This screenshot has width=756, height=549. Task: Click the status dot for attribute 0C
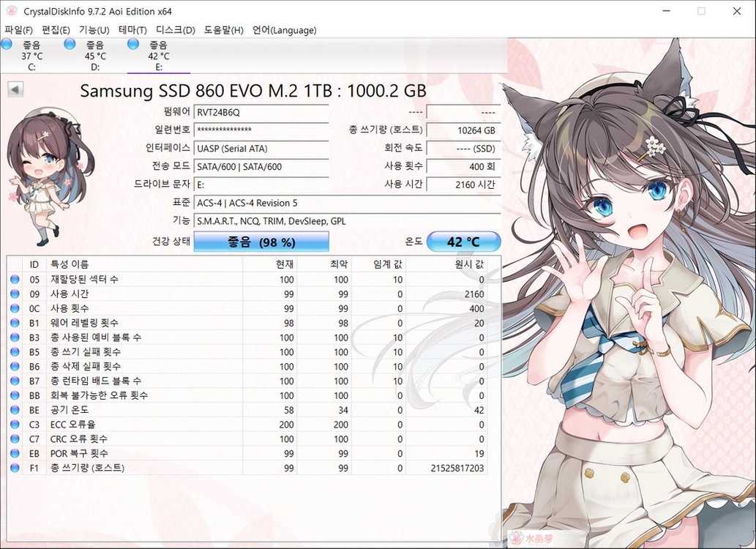[15, 308]
